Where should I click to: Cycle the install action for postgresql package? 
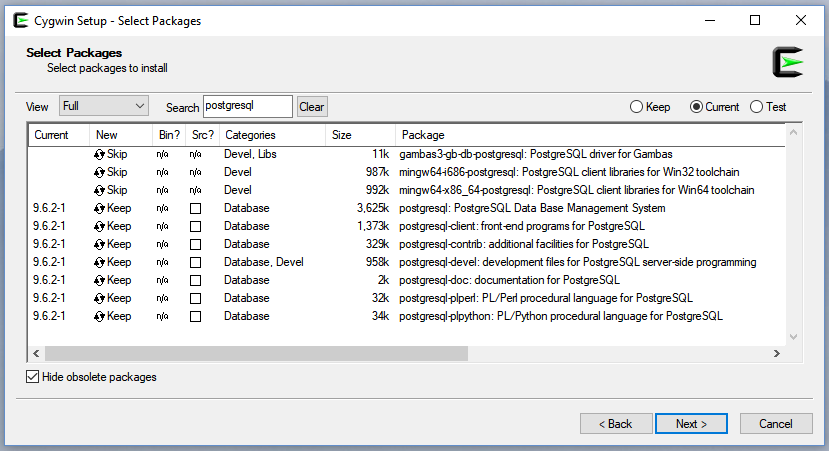99,208
